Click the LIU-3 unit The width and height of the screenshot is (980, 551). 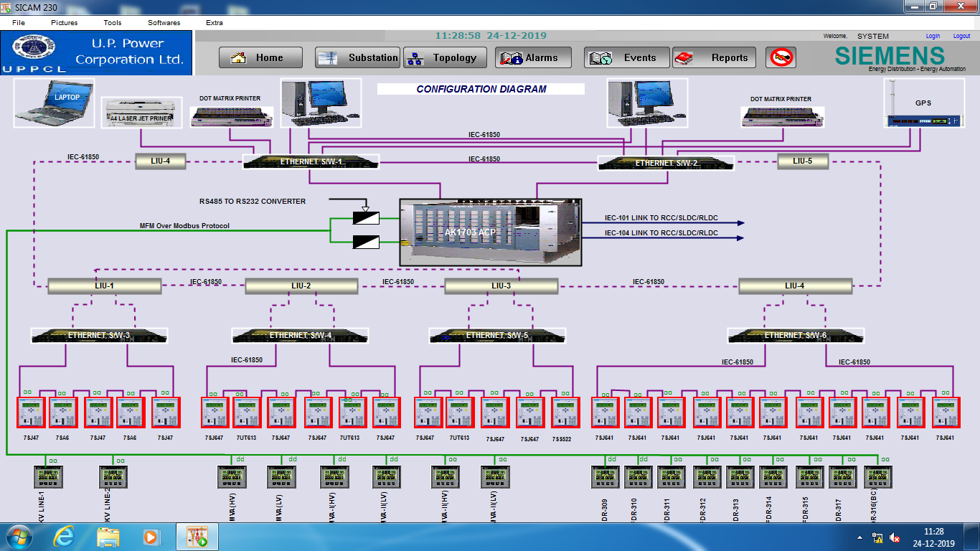coord(501,286)
